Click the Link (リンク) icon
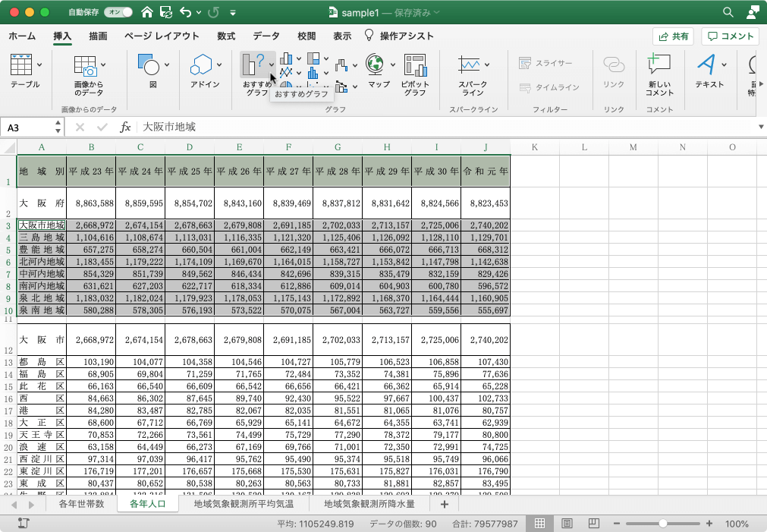 point(614,65)
